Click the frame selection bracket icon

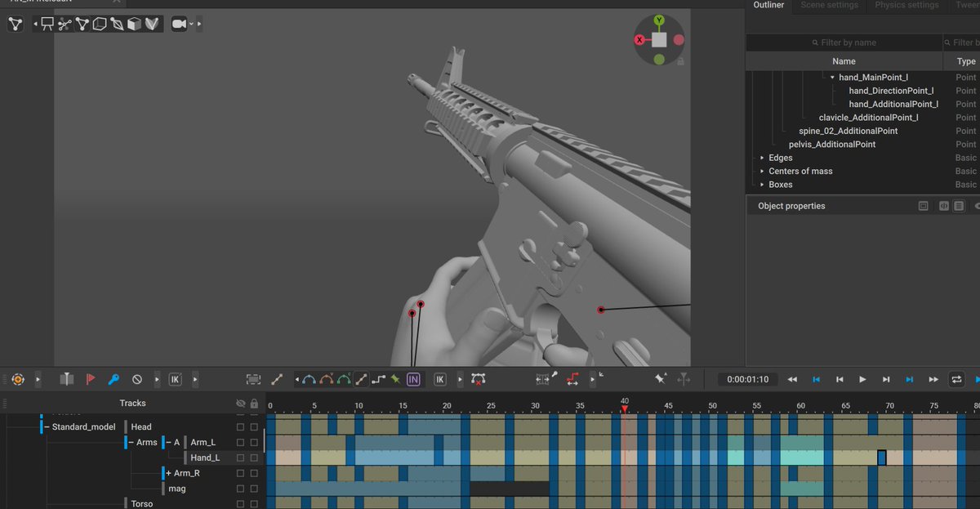pyautogui.click(x=254, y=379)
